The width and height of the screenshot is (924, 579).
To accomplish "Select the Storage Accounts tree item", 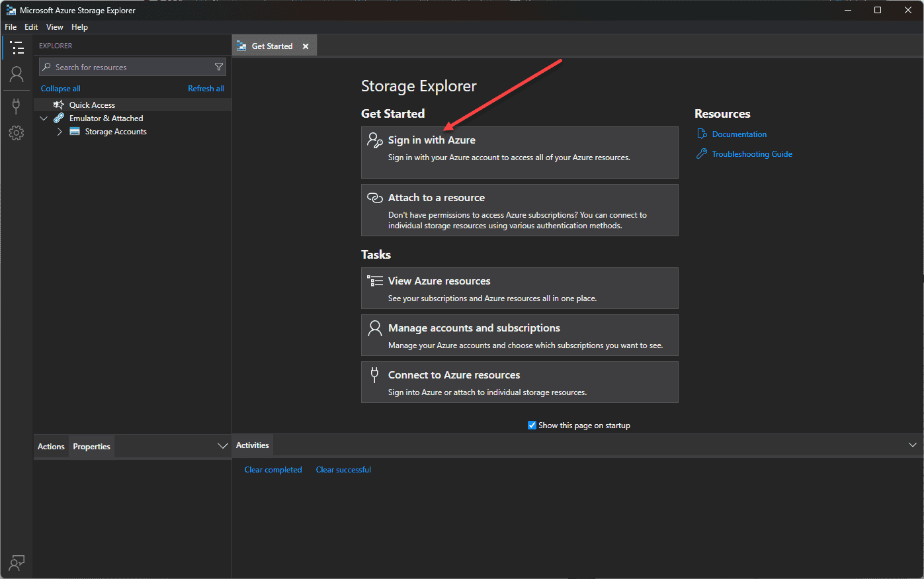I will pyautogui.click(x=132, y=132).
